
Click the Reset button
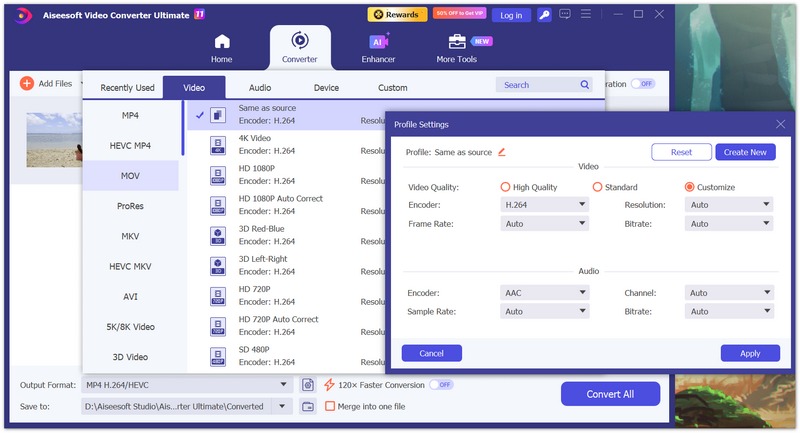click(681, 152)
